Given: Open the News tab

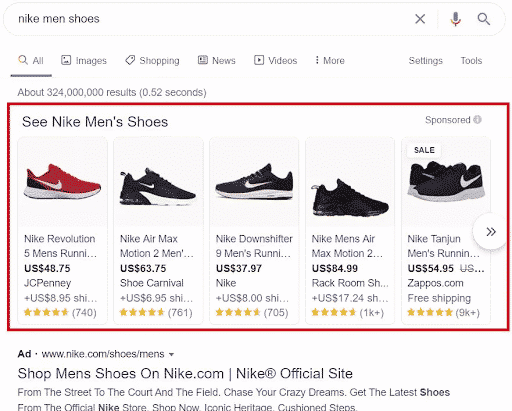Looking at the screenshot, I should [x=217, y=61].
